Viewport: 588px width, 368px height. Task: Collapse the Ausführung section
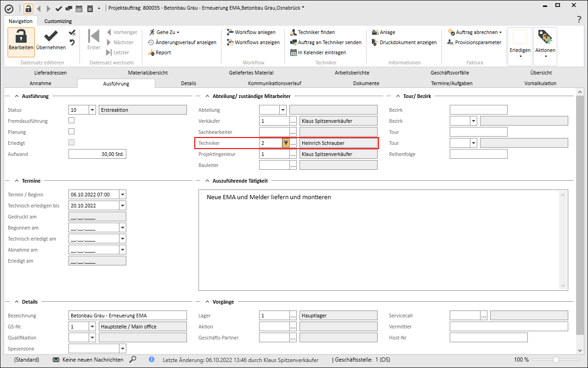pos(17,96)
